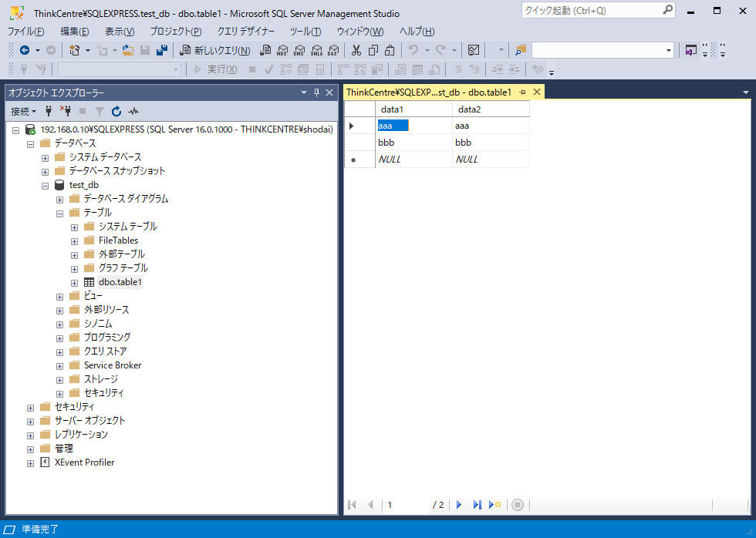Image resolution: width=756 pixels, height=538 pixels.
Task: Open the Activity Monitor icon
Action: pos(133,111)
